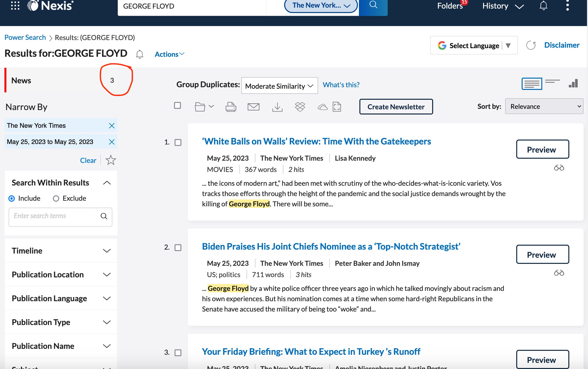
Task: Click the refresh translation icon
Action: [x=531, y=45]
